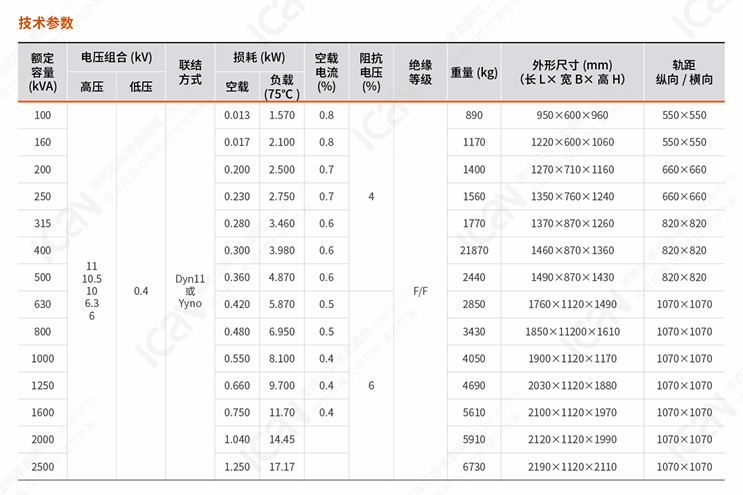Select the 低压 sub-header
This screenshot has height=495, width=743.
point(140,87)
